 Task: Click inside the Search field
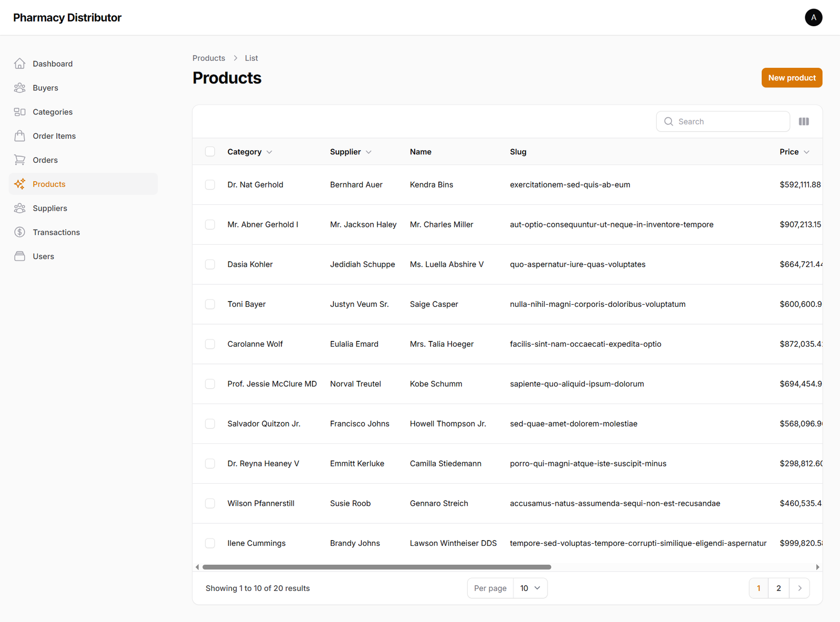[723, 121]
